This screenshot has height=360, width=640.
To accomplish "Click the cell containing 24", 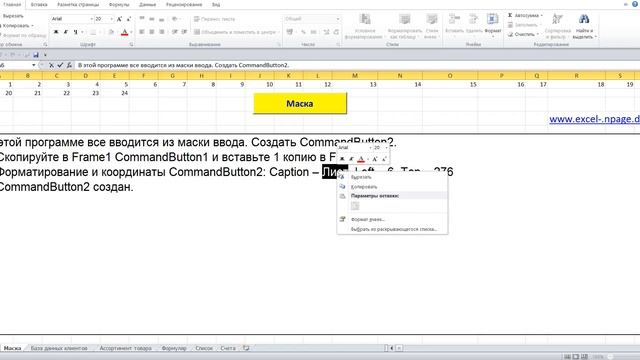I will pos(114,93).
